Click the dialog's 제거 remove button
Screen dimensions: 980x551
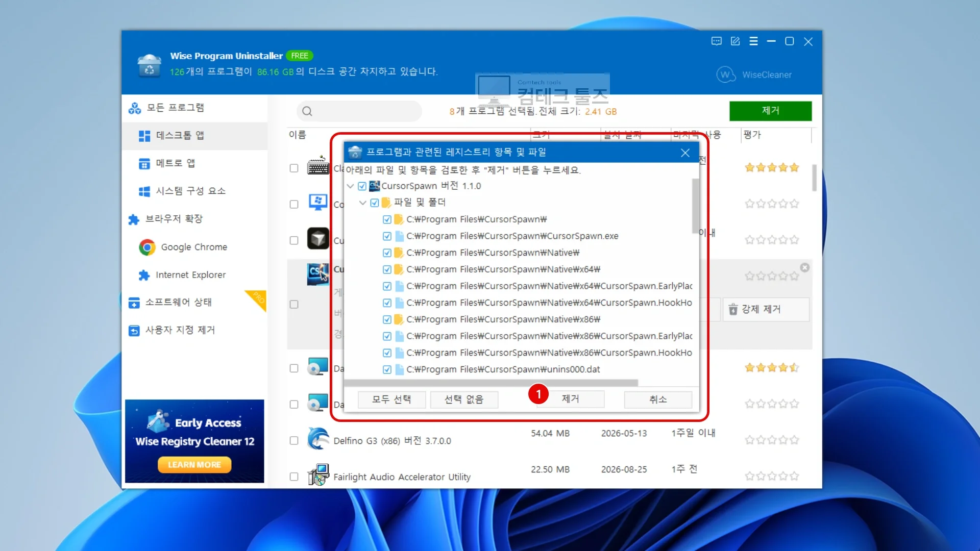570,399
